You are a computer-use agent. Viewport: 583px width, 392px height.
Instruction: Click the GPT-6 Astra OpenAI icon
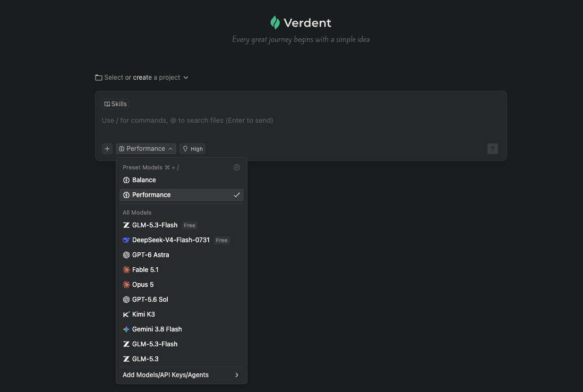[x=126, y=255]
